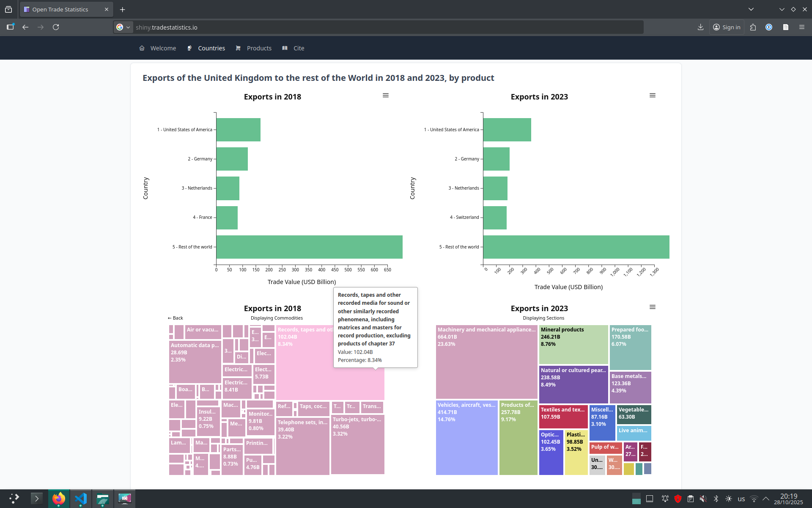Image resolution: width=812 pixels, height=508 pixels.
Task: Launch Visual Studio Code from the taskbar
Action: click(80, 499)
